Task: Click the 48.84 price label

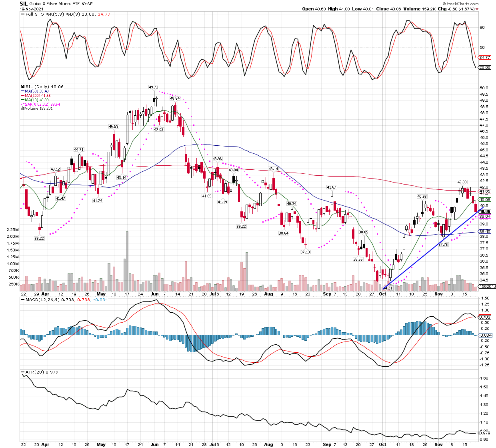Action: [175, 98]
